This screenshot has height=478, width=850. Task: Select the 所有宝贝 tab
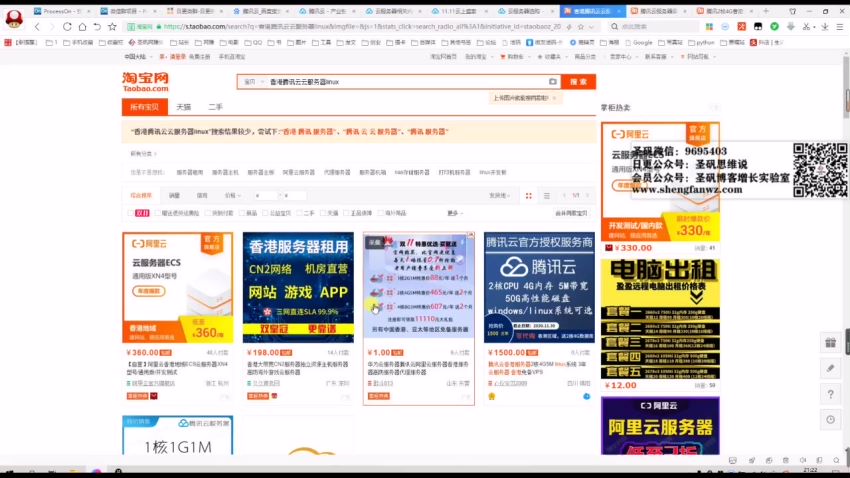(145, 107)
